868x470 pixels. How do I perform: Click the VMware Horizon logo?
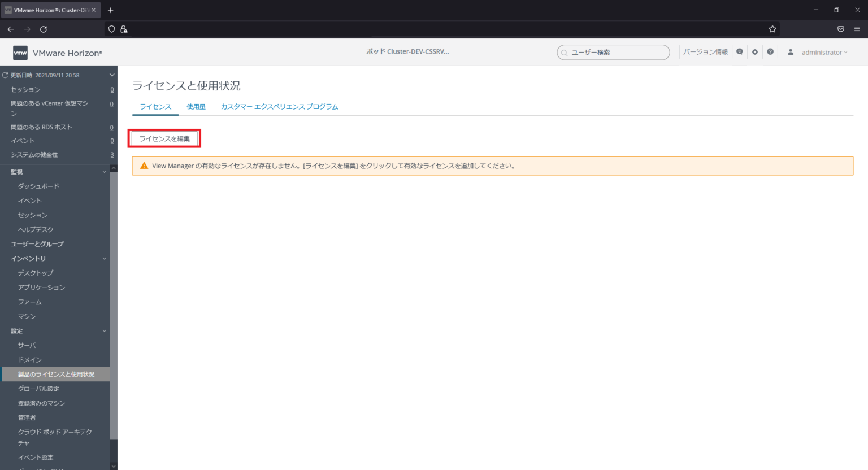coord(21,53)
